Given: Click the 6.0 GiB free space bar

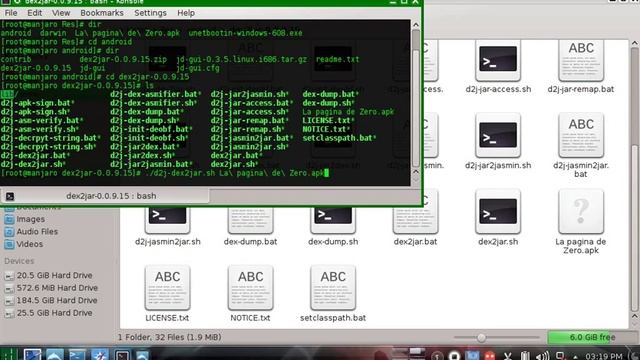Looking at the screenshot, I should [592, 338].
